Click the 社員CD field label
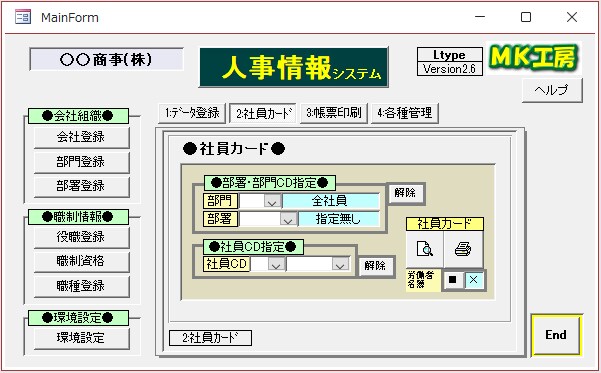This screenshot has width=601, height=373. pos(226,264)
